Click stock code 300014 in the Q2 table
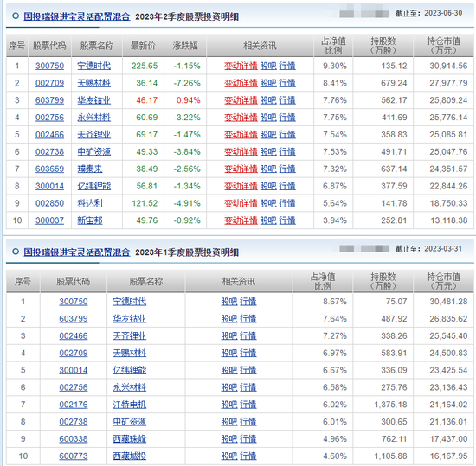The width and height of the screenshot is (476, 466). (50, 186)
